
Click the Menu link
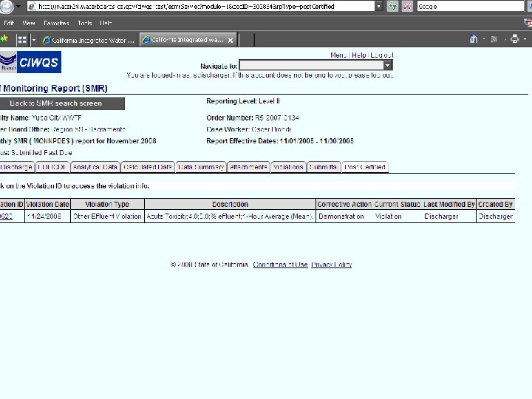coord(338,55)
